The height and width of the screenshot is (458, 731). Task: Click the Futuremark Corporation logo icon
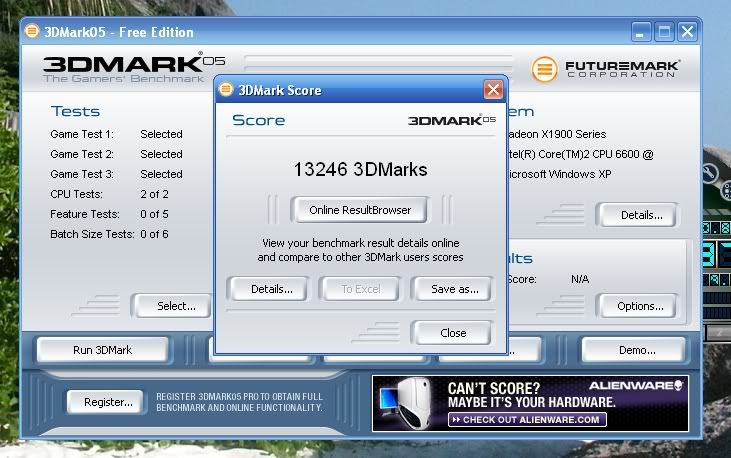[x=544, y=69]
